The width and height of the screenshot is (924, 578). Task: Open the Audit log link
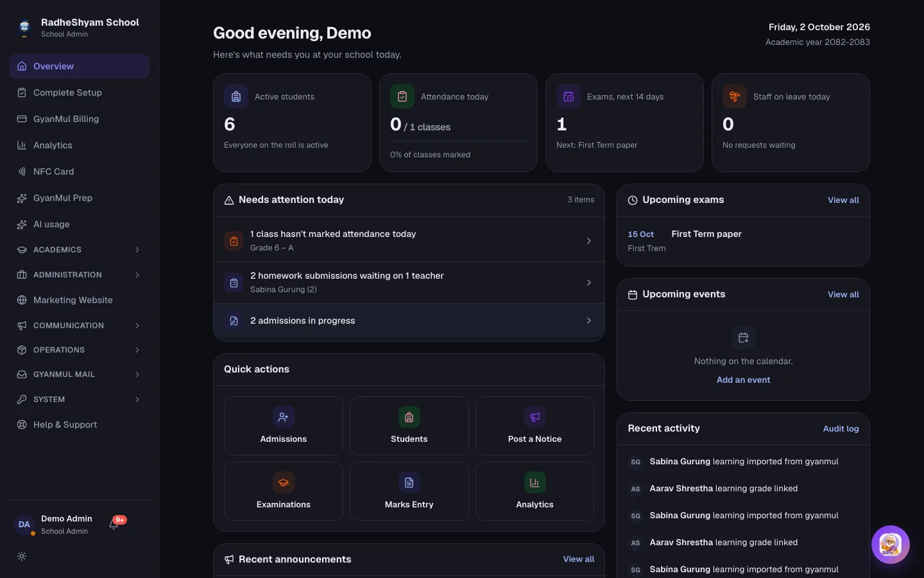841,429
